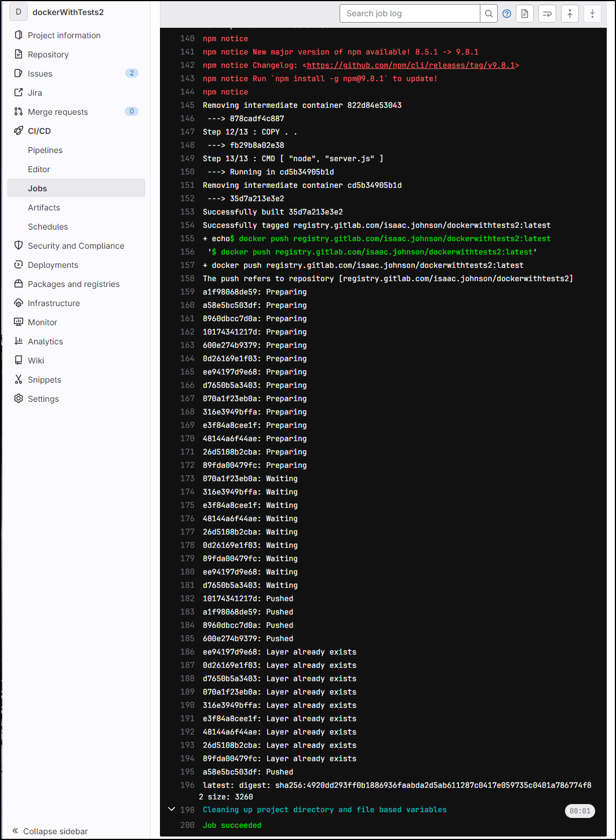616x840 pixels.
Task: Click the Deployments icon in sidebar
Action: point(19,265)
